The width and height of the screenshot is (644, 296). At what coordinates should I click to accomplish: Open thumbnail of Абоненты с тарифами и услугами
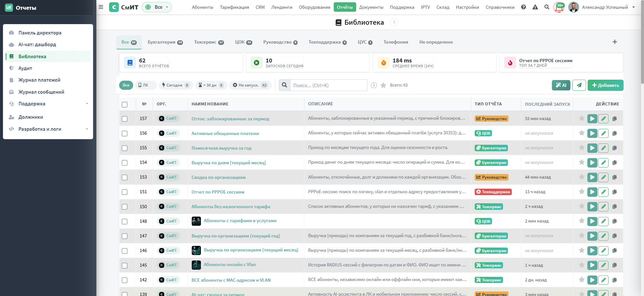196,221
